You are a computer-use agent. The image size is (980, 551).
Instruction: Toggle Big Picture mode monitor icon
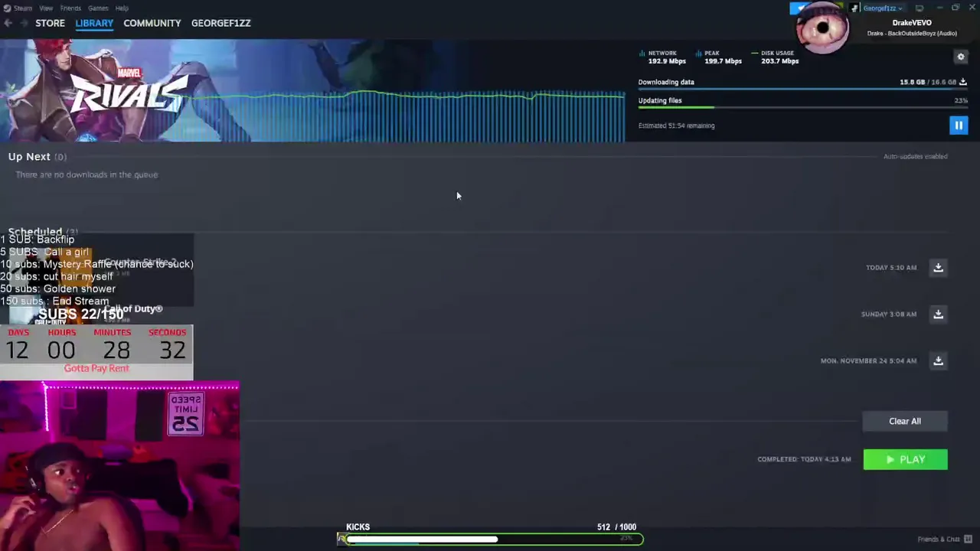click(920, 8)
